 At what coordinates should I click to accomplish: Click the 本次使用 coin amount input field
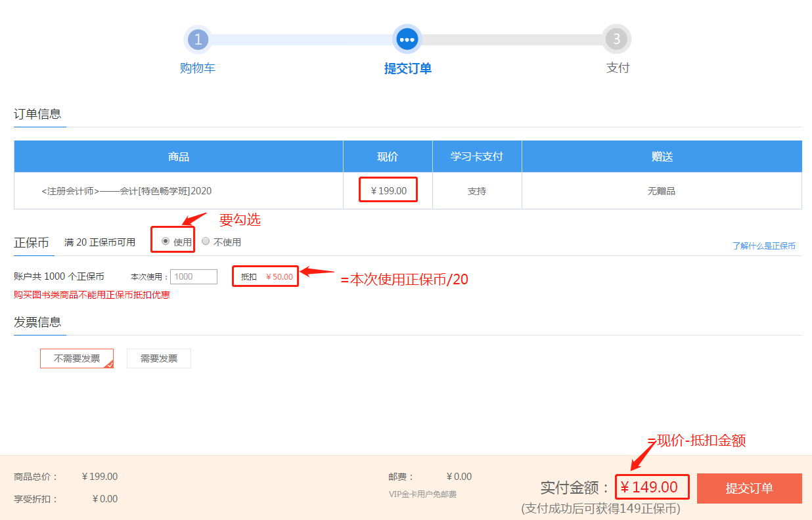tap(193, 276)
